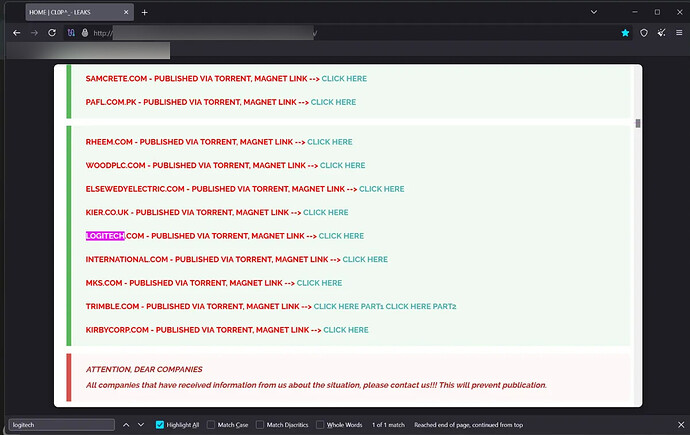Click the page scrollbar thumb
690x435 pixels.
638,124
